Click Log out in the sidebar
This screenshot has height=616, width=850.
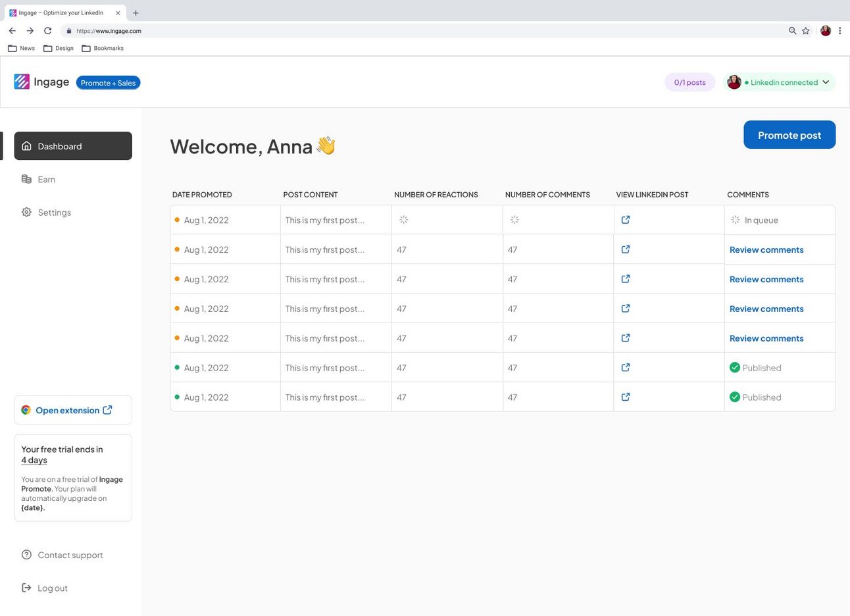[x=52, y=588]
